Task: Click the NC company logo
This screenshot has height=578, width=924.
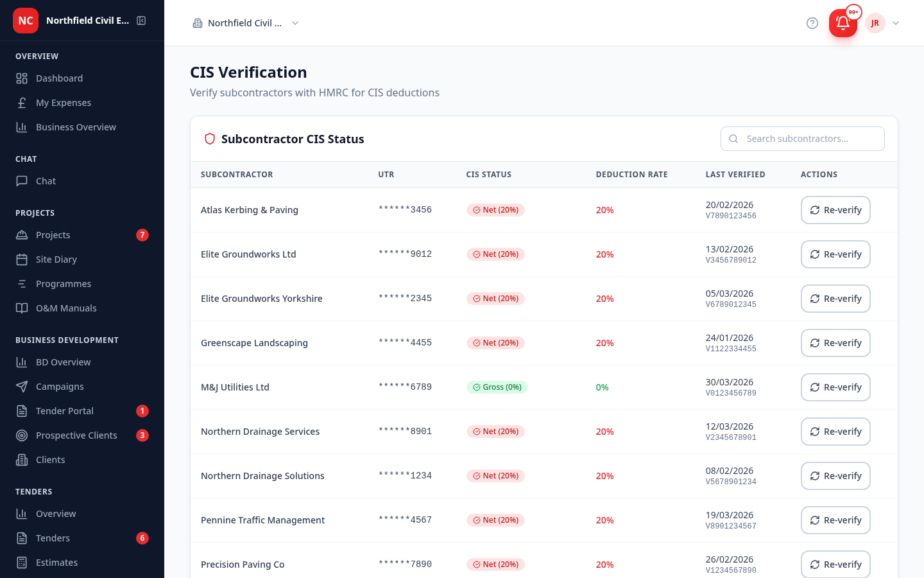Action: pyautogui.click(x=26, y=21)
